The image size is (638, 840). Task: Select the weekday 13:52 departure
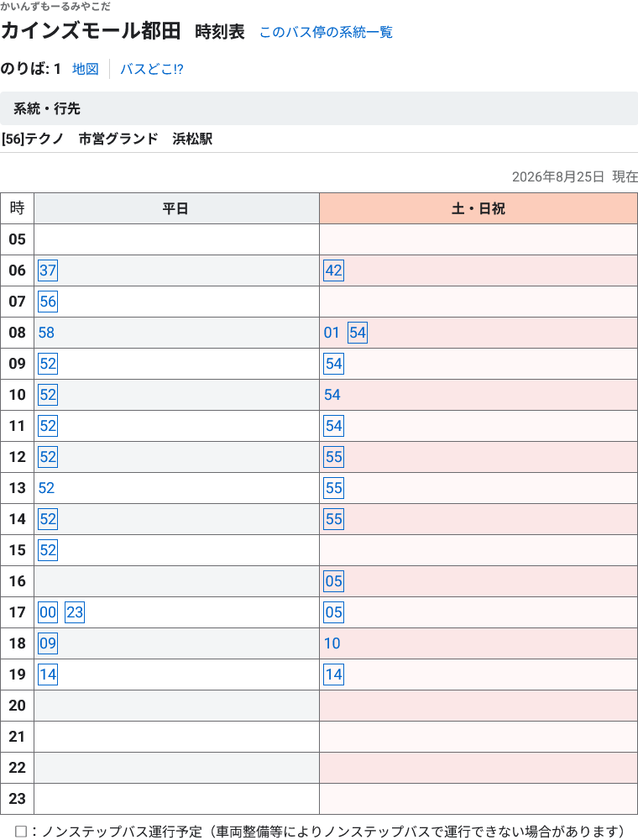46,488
